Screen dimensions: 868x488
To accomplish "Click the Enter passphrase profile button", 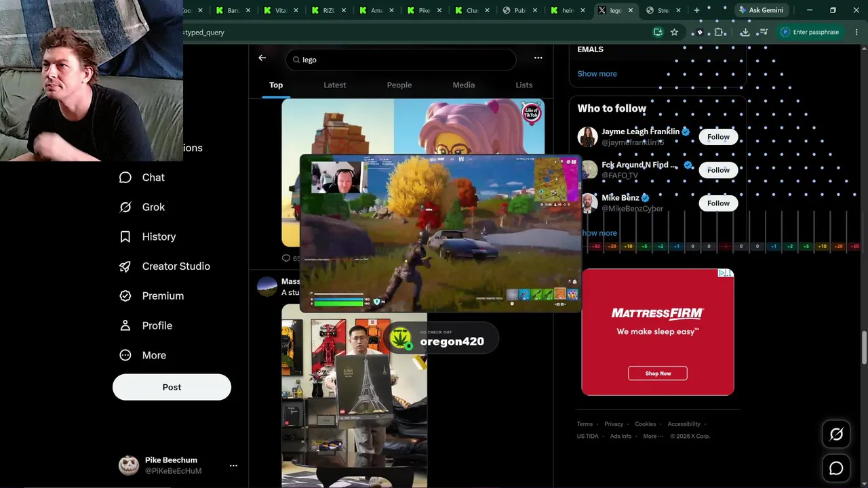I will [x=810, y=32].
